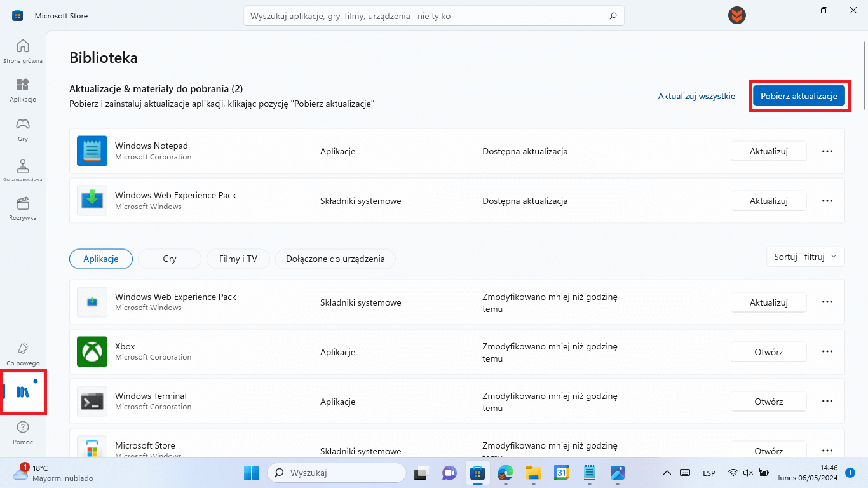Open Gra zręcznościowa in the sidebar
Viewport: 868px width, 488px height.
(x=23, y=169)
